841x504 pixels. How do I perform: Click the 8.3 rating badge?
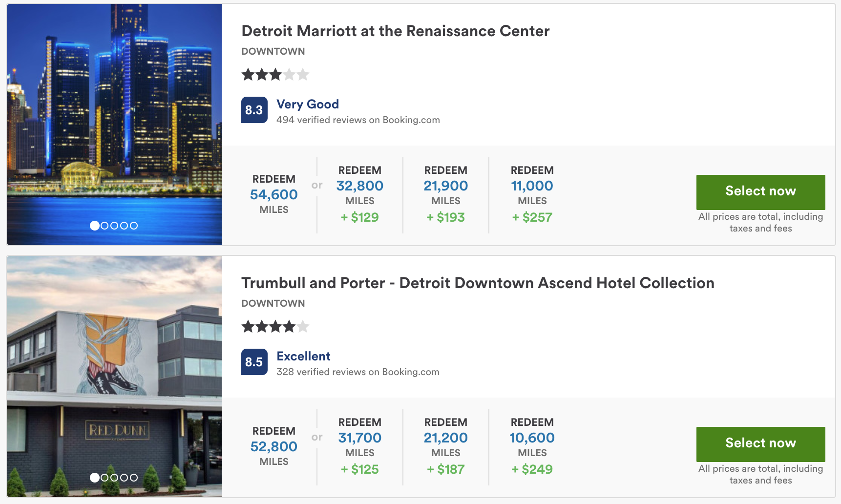254,110
